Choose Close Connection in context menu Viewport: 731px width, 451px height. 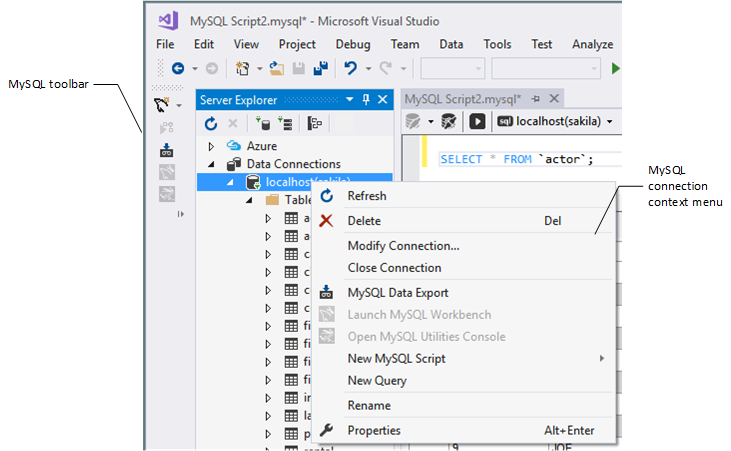(x=464, y=268)
